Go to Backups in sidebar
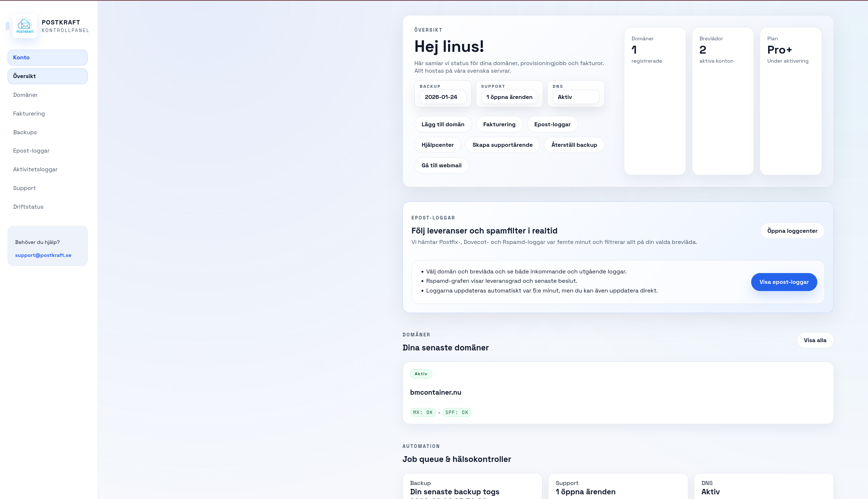The width and height of the screenshot is (868, 499). tap(25, 132)
